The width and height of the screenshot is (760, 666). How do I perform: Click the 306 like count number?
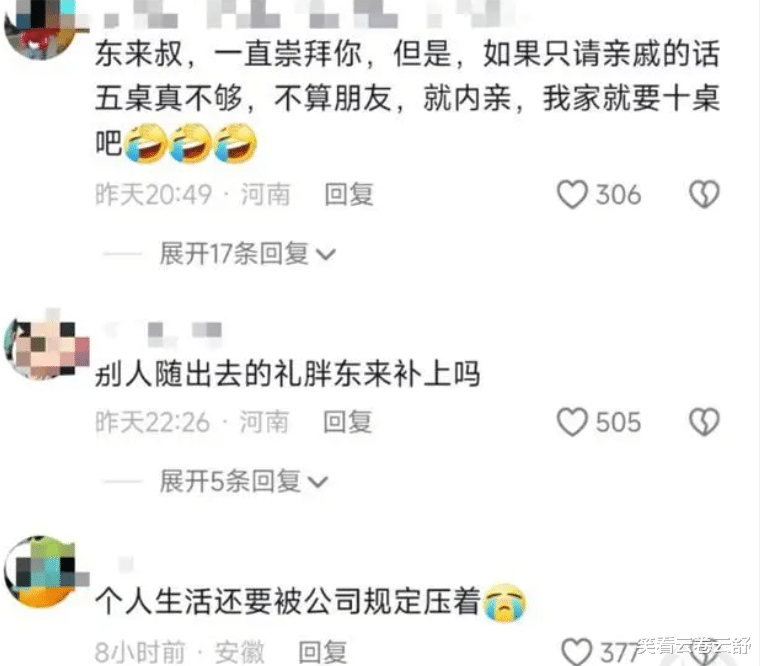(x=618, y=195)
